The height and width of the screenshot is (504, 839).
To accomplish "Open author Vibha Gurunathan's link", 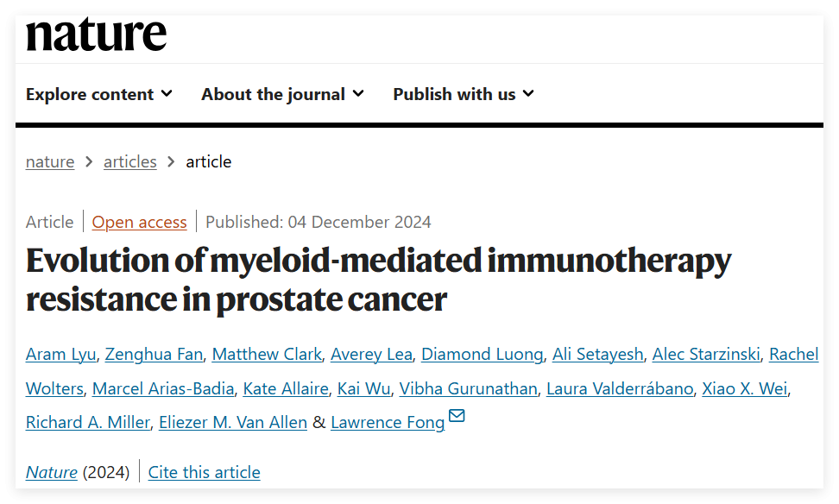I will [x=468, y=388].
